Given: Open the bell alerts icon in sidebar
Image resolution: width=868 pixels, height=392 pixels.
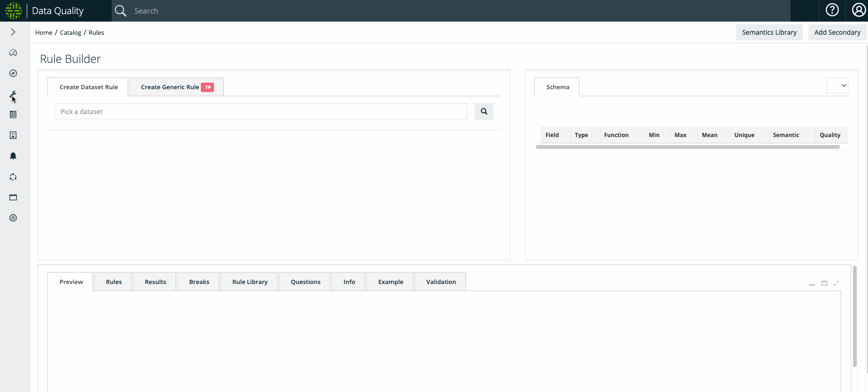Looking at the screenshot, I should [x=13, y=156].
